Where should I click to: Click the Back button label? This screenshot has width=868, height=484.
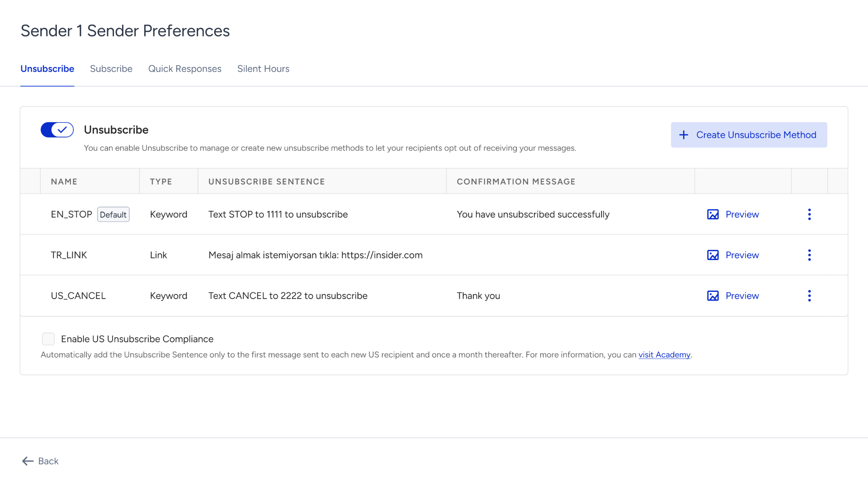48,461
